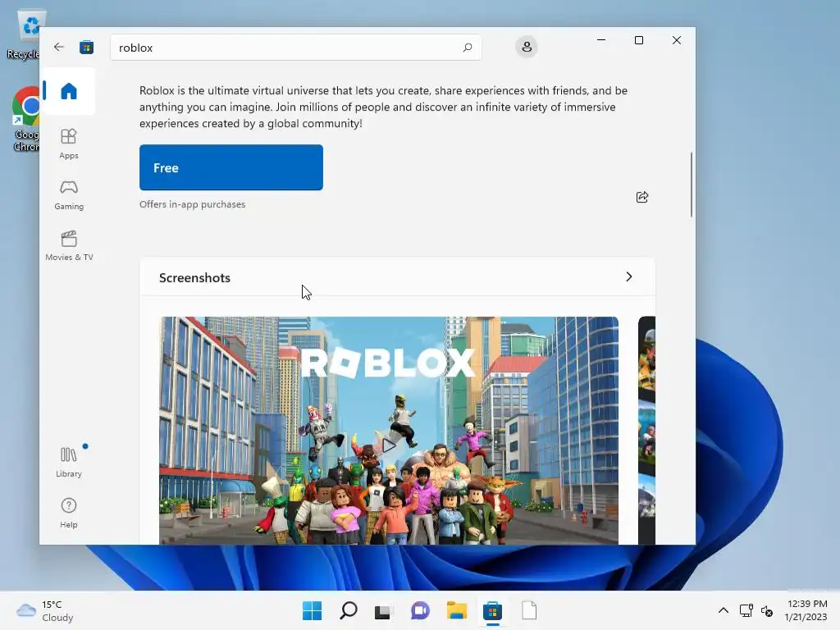Click the Microsoft Store taskbar icon
This screenshot has height=630, width=840.
tap(492, 610)
